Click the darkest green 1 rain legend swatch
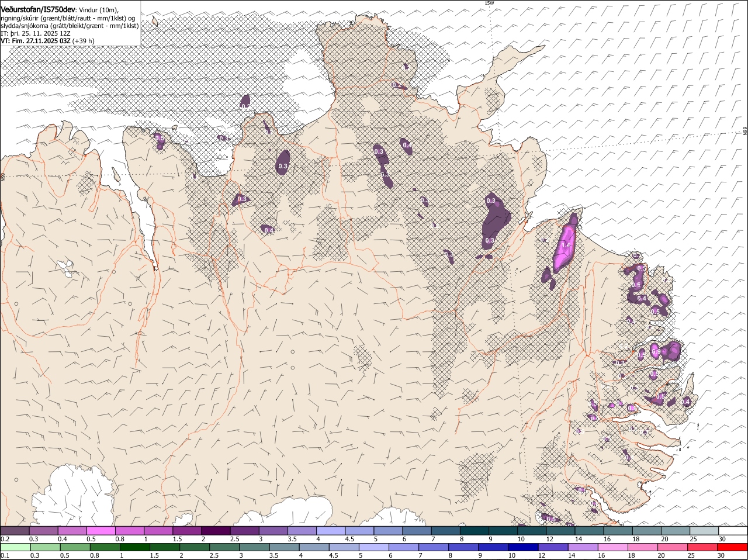This screenshot has height=560, width=748. tap(134, 547)
